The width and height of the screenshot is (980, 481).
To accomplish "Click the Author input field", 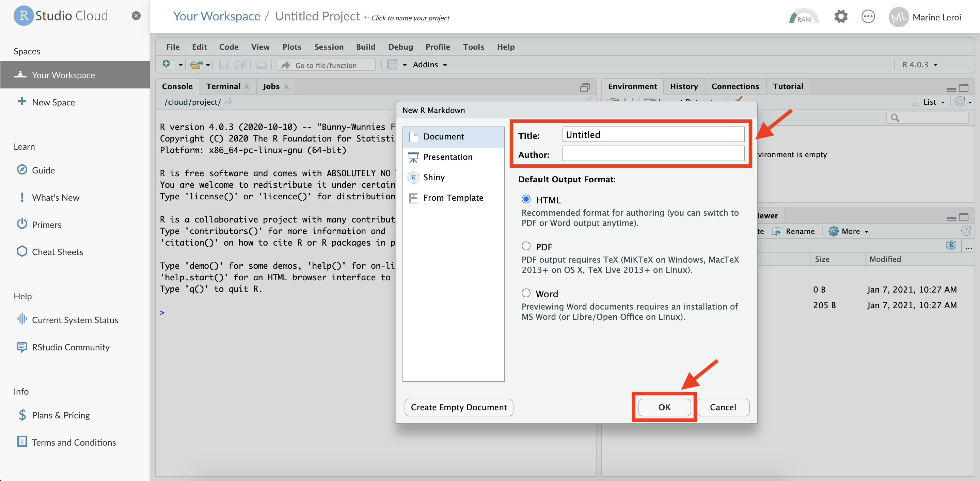I will click(x=653, y=154).
